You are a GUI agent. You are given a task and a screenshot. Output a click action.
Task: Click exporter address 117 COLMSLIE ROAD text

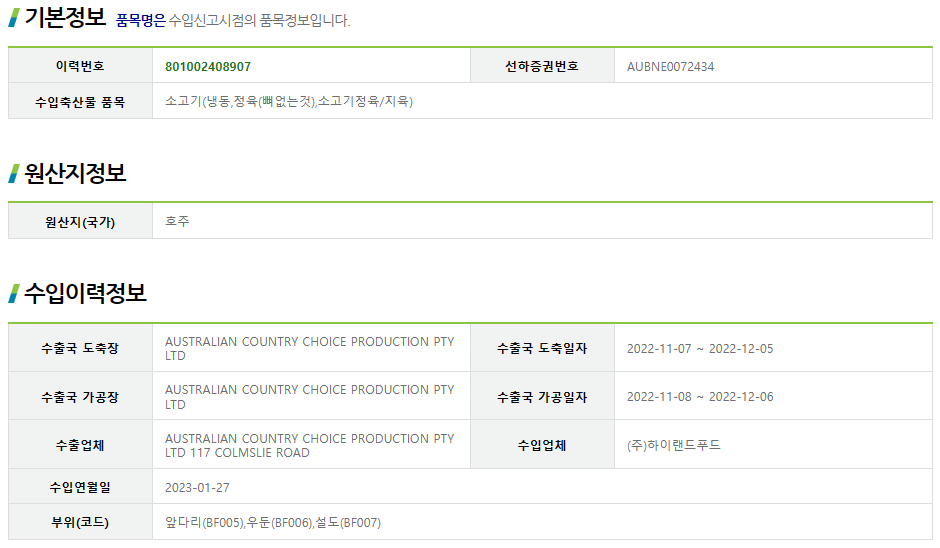click(x=250, y=453)
